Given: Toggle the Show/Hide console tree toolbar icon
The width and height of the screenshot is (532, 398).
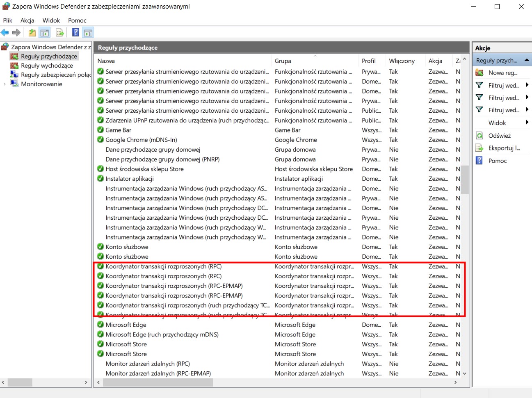Looking at the screenshot, I should coord(45,33).
